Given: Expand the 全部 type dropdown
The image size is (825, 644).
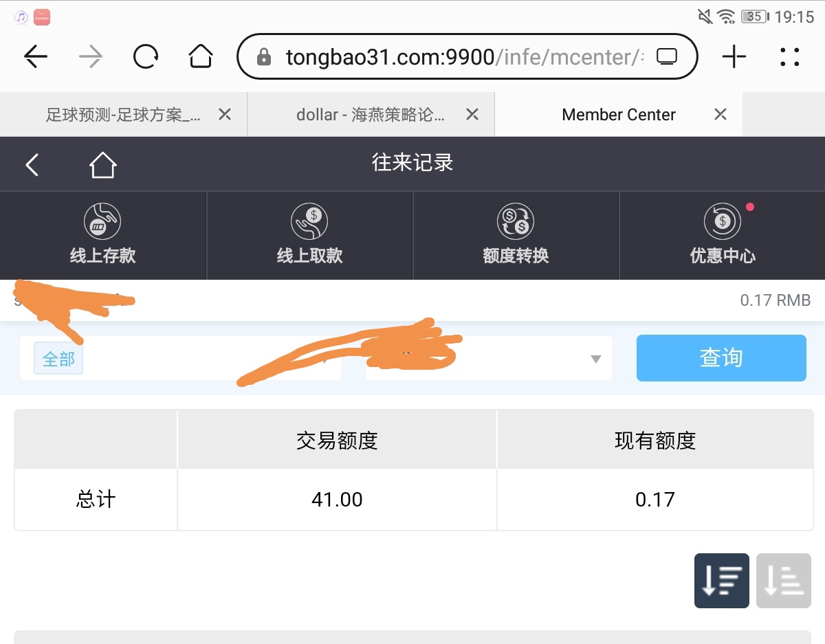Looking at the screenshot, I should 180,359.
